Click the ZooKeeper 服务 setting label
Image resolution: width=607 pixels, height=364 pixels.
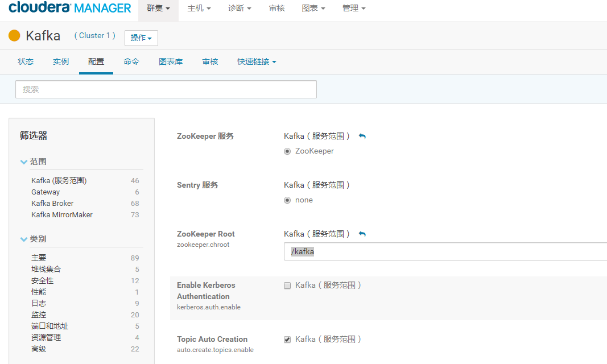(x=205, y=136)
